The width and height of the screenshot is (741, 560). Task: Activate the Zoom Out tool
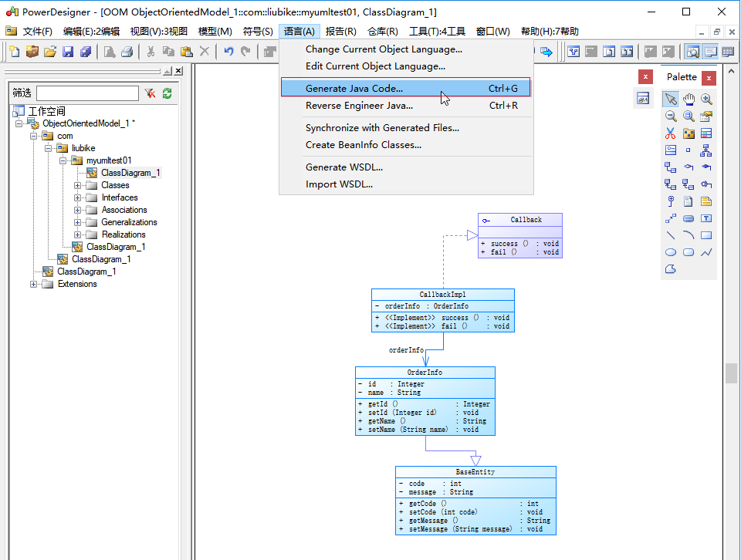point(671,116)
